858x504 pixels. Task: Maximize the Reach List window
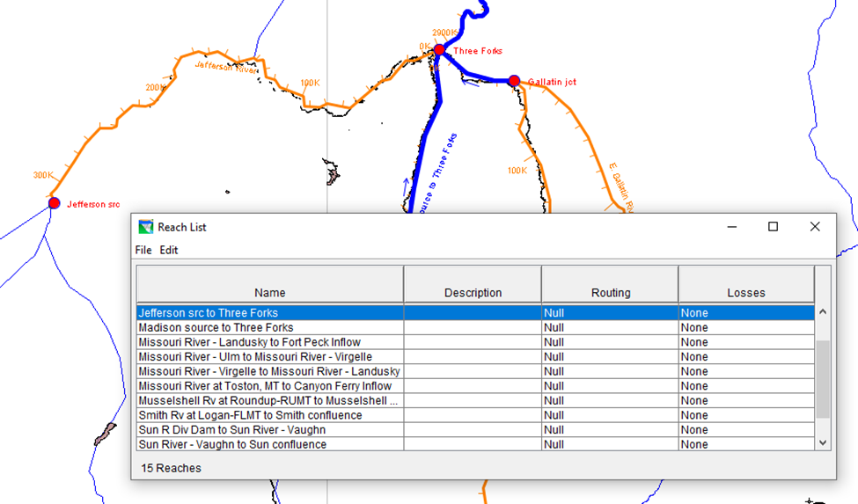(x=773, y=227)
